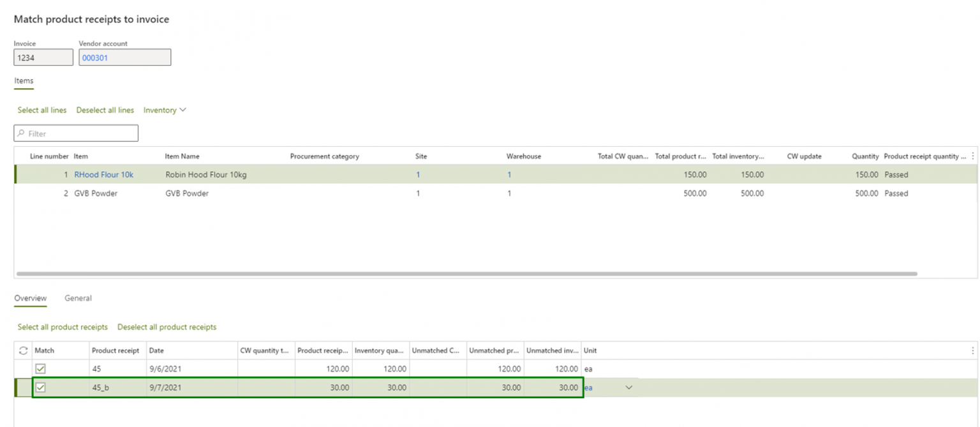Select GVB Powder item cell
Image resolution: width=980 pixels, height=427 pixels.
[96, 193]
